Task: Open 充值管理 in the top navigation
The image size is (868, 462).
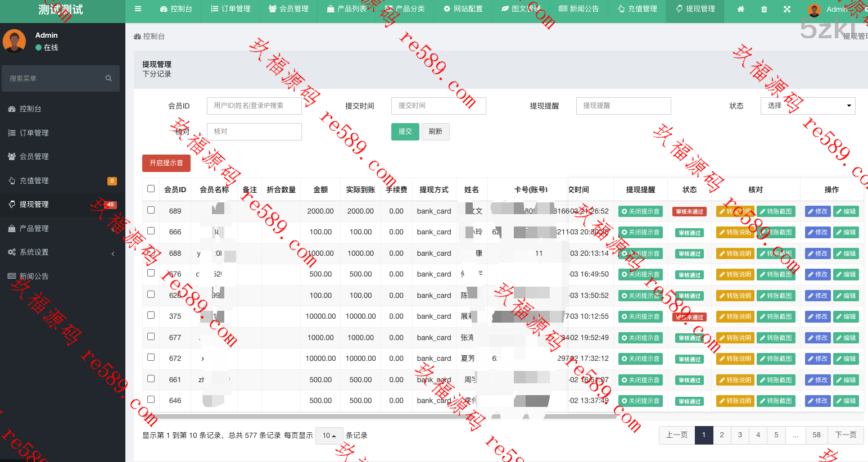Action: pyautogui.click(x=637, y=9)
